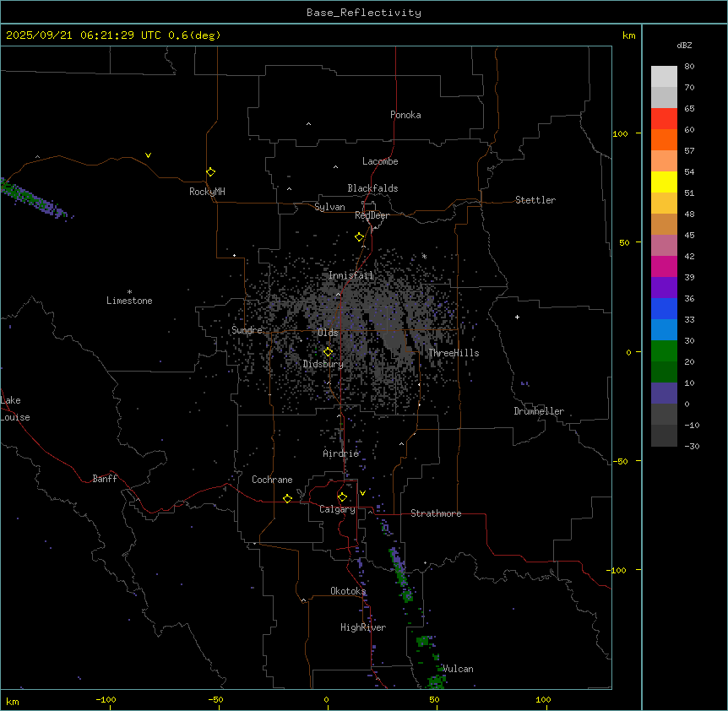The height and width of the screenshot is (711, 728).
Task: Click the Stettler town label
Action: [x=535, y=200]
